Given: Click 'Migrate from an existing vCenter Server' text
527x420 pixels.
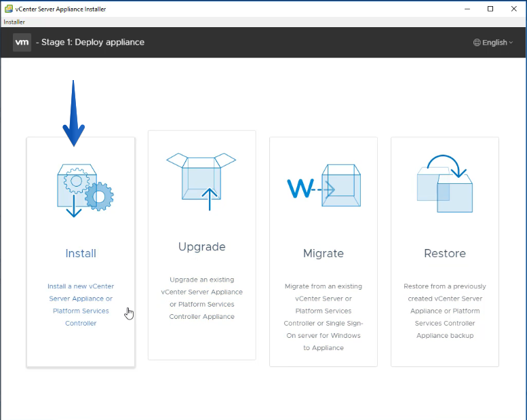Looking at the screenshot, I should (324, 317).
